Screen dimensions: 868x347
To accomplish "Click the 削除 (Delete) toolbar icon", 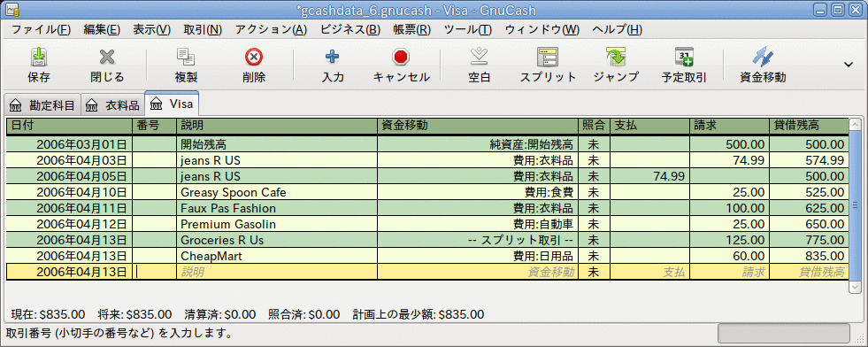I will tap(254, 57).
